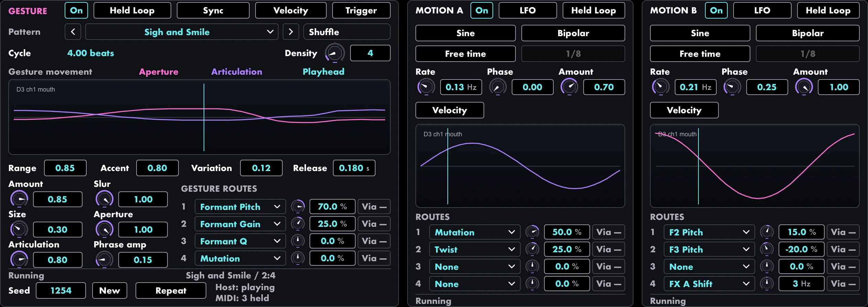Turn the Gesture Amount knob
This screenshot has height=307, width=868.
pyautogui.click(x=19, y=199)
